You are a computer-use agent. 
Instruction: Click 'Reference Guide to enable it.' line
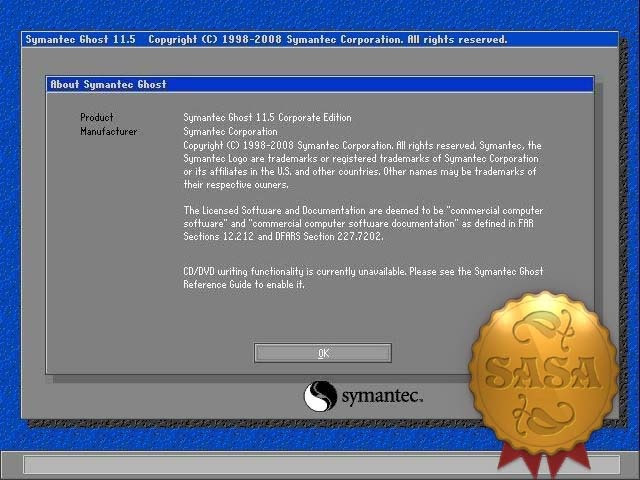244,284
